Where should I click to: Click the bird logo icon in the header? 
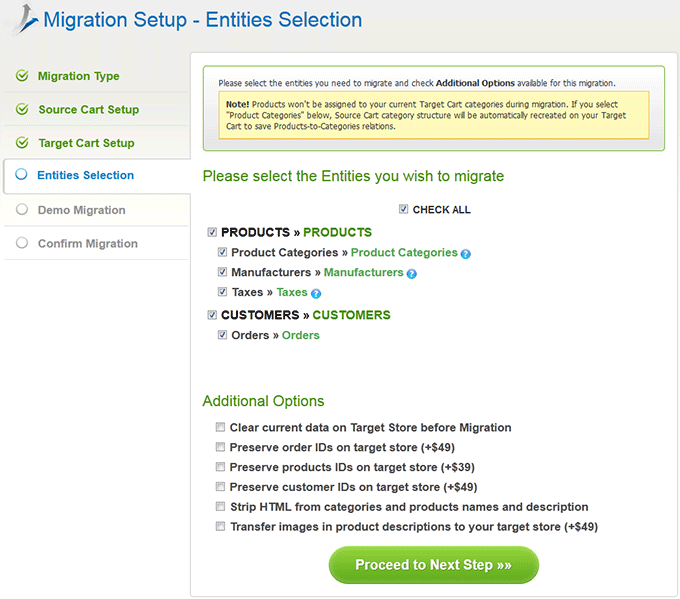point(26,20)
